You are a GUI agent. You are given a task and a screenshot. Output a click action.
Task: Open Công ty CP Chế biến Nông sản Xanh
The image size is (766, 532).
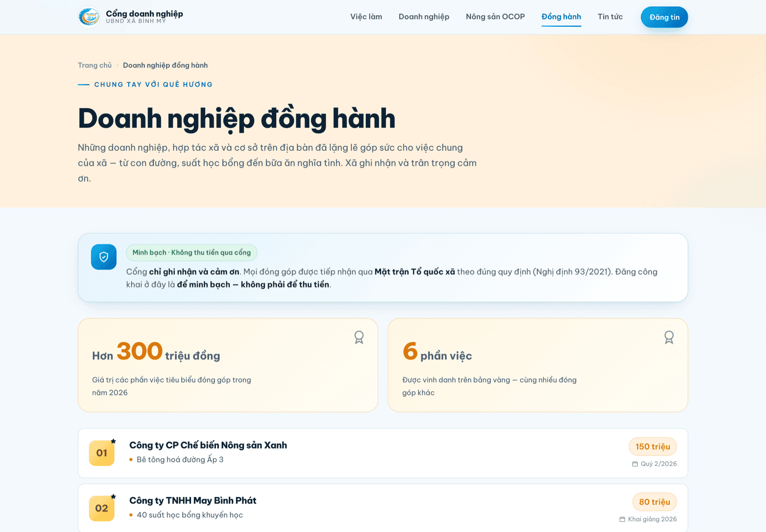point(208,445)
